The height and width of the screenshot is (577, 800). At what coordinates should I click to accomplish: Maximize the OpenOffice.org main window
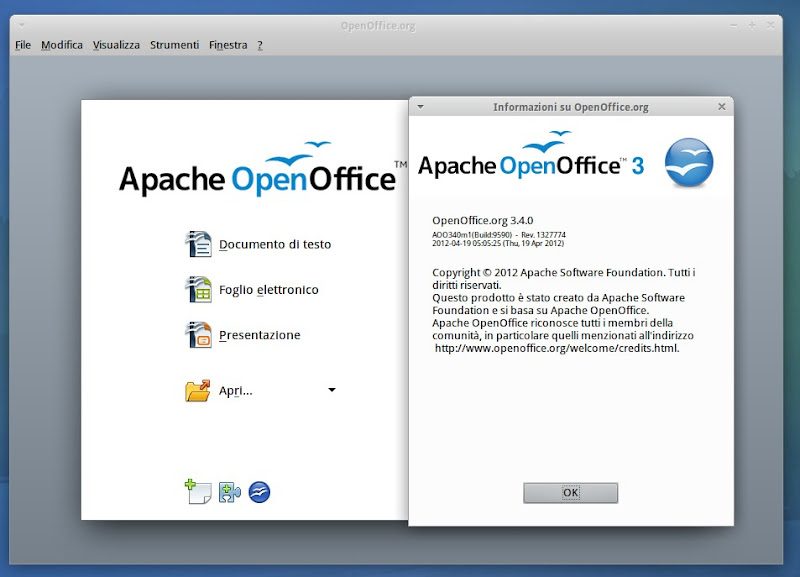[x=752, y=25]
